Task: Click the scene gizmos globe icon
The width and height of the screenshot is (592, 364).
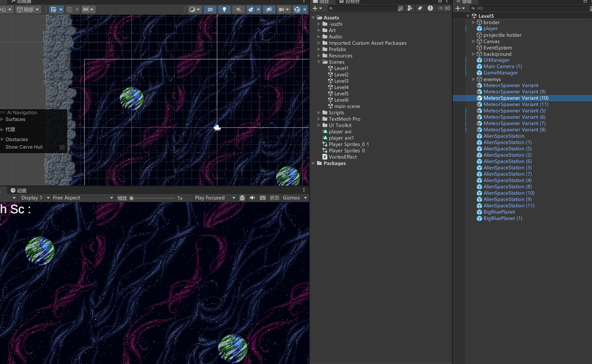Action: 297,9
